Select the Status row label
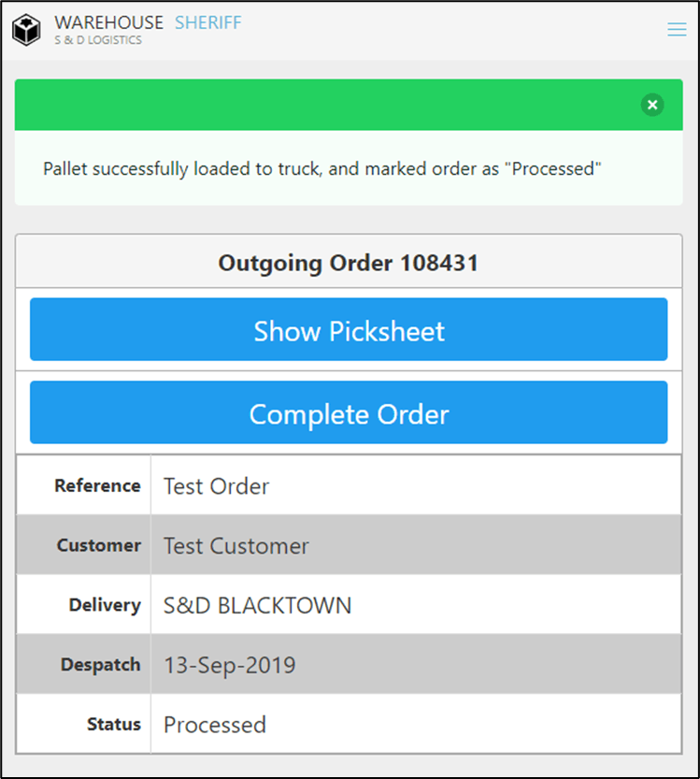 [x=114, y=724]
